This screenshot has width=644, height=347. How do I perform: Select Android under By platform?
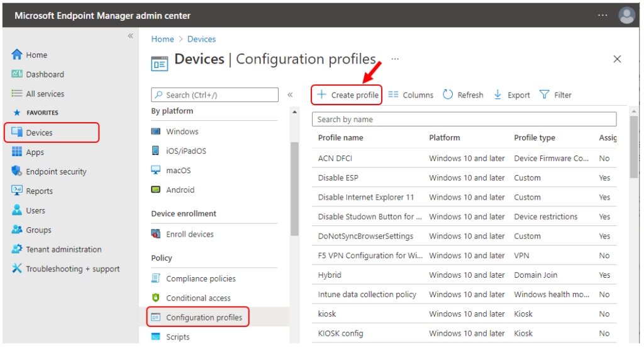pyautogui.click(x=180, y=190)
